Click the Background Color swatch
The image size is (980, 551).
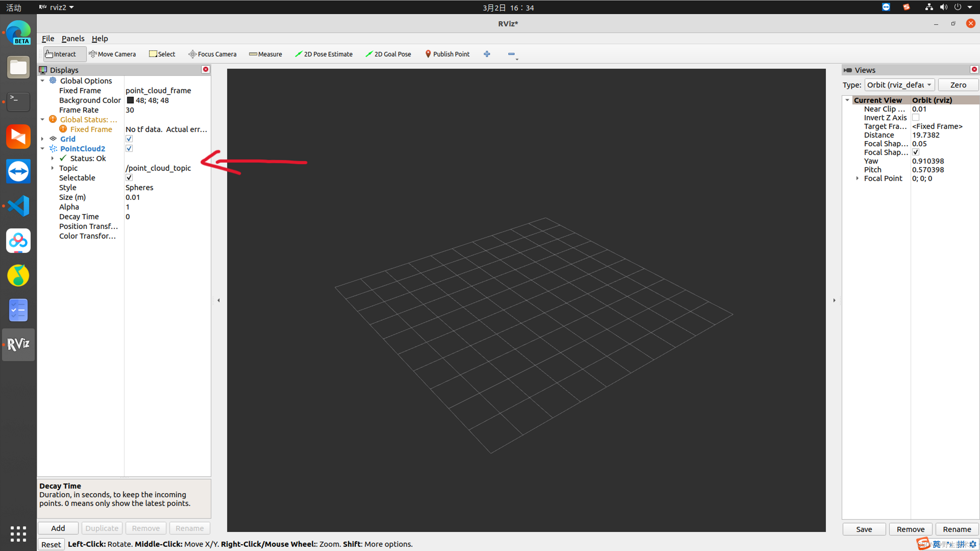click(x=130, y=100)
